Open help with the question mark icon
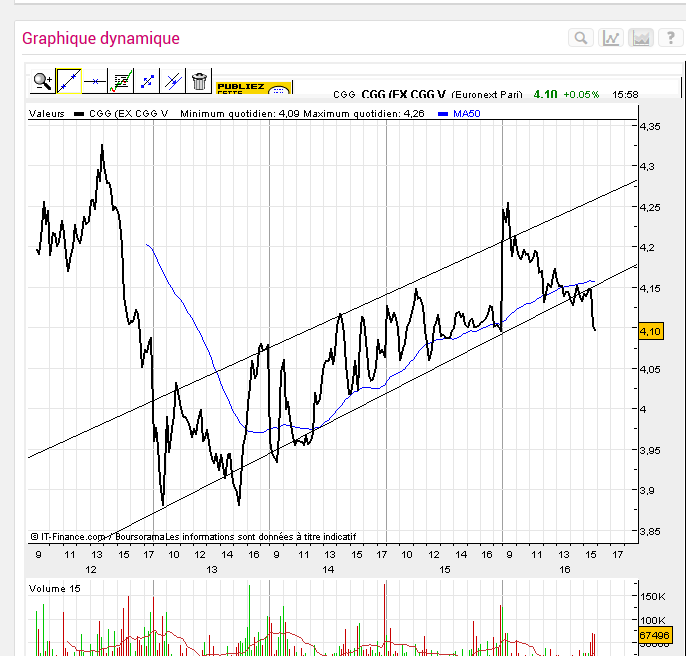686x656 pixels. [x=671, y=38]
